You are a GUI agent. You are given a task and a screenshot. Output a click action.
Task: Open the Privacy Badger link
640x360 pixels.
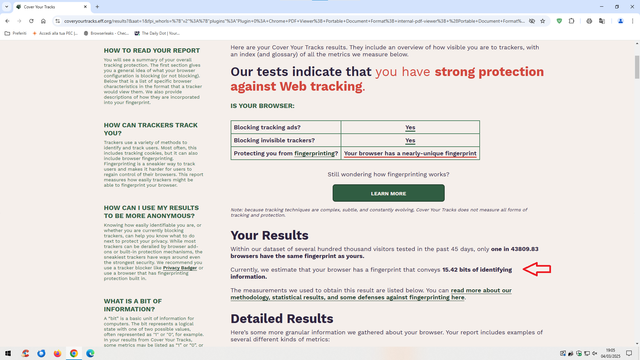[180, 268]
